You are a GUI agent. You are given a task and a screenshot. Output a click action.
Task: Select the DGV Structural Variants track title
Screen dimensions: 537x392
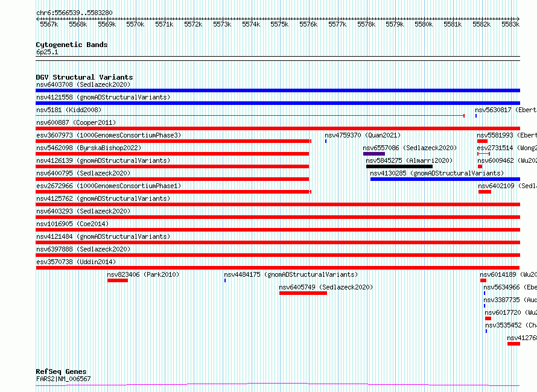[84, 77]
